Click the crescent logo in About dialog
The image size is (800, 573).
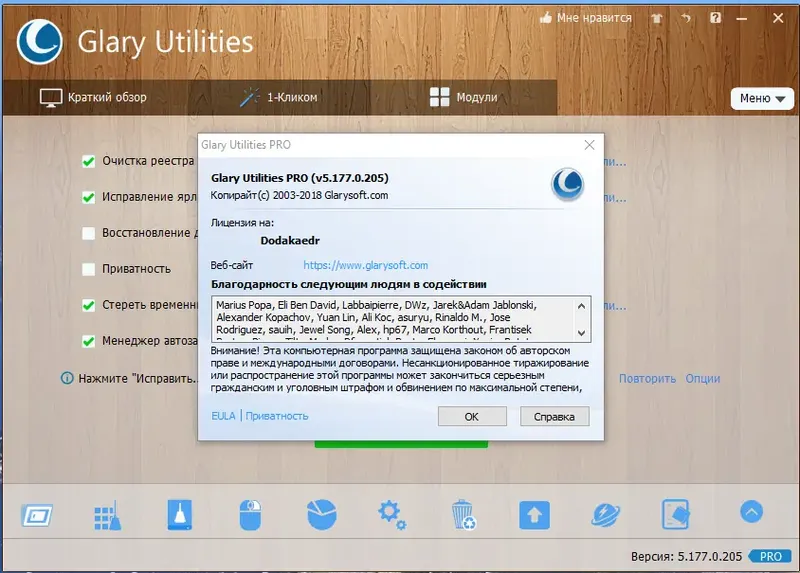(567, 184)
